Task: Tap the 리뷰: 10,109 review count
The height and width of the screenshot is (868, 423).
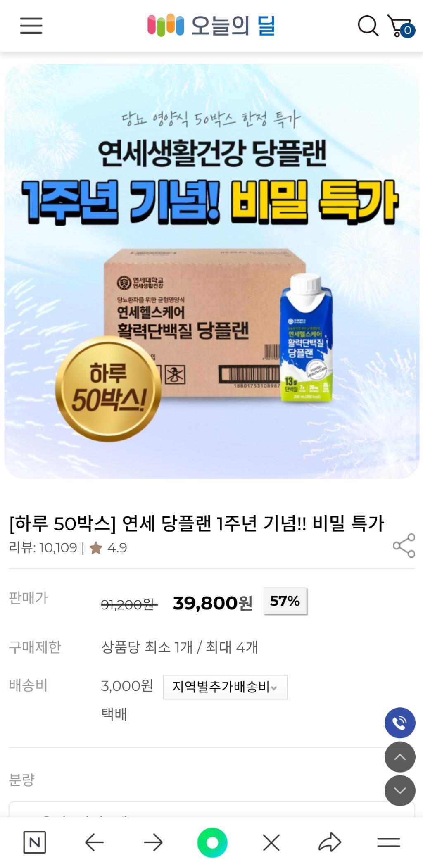Action: point(43,548)
